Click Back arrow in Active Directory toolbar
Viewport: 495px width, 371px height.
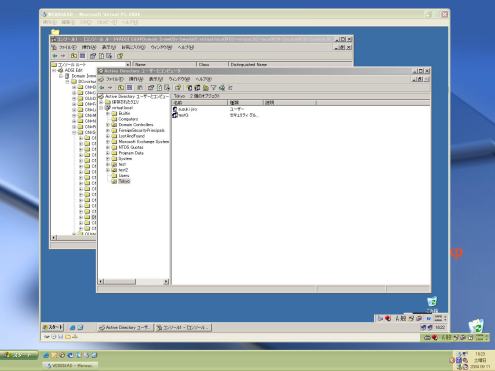pos(102,88)
